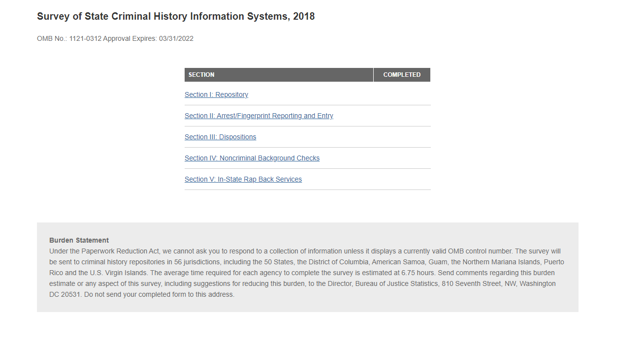The width and height of the screenshot is (644, 345).
Task: Click the Approval Expires 03/31/2022 date
Action: [x=148, y=39]
